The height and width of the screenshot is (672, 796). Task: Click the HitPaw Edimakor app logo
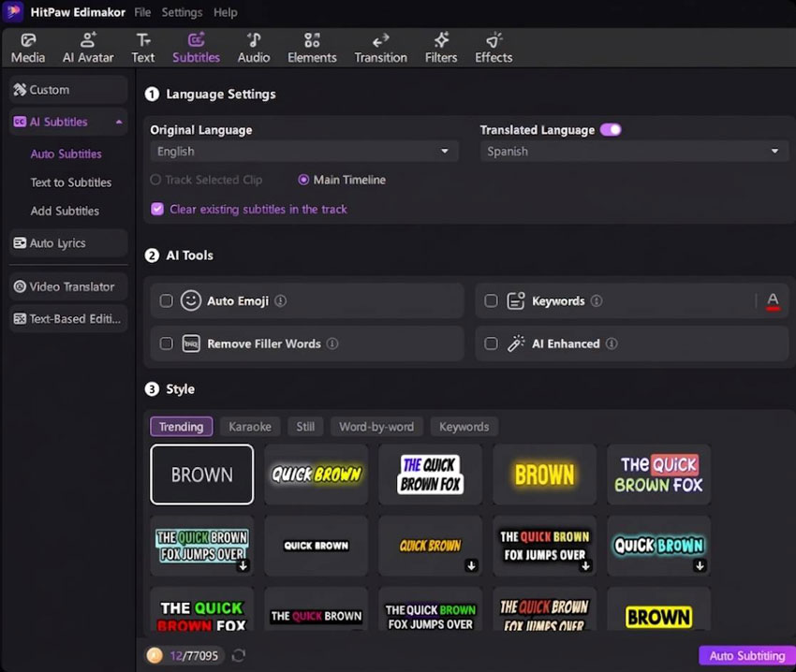coord(13,11)
